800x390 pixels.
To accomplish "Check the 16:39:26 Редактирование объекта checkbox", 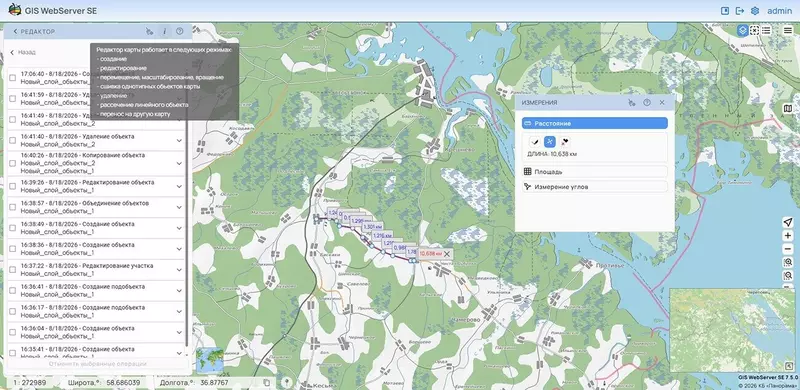I will click(13, 186).
